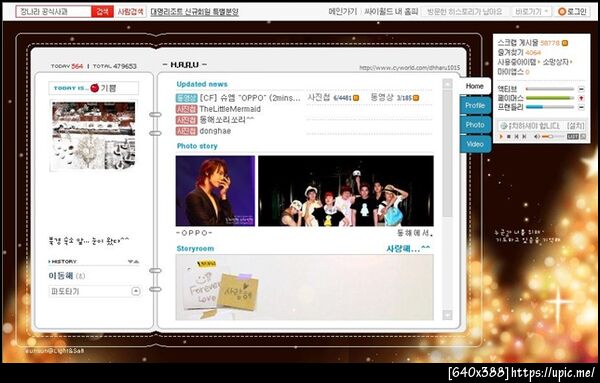600x383 pixels.
Task: Open the LIST button in BGM player
Action: coord(572,137)
